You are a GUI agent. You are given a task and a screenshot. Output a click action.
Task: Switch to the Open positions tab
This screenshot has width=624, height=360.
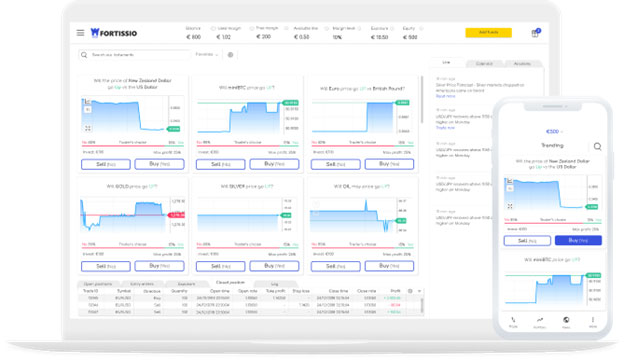(98, 284)
